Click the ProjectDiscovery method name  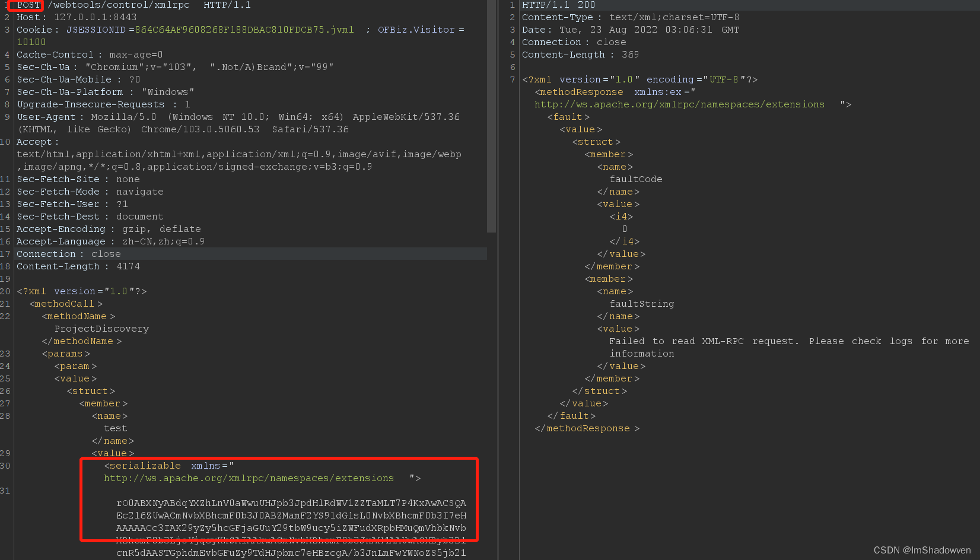coord(102,329)
